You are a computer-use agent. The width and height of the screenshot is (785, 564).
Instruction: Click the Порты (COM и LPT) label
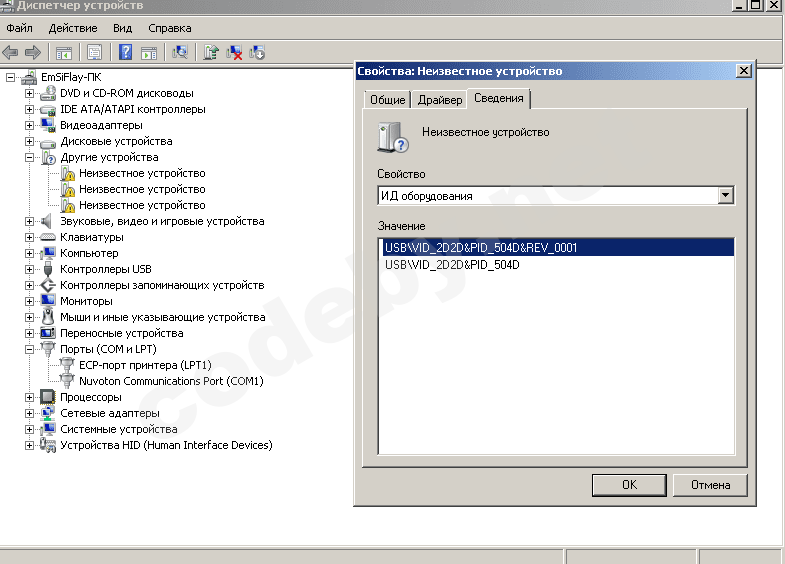108,349
